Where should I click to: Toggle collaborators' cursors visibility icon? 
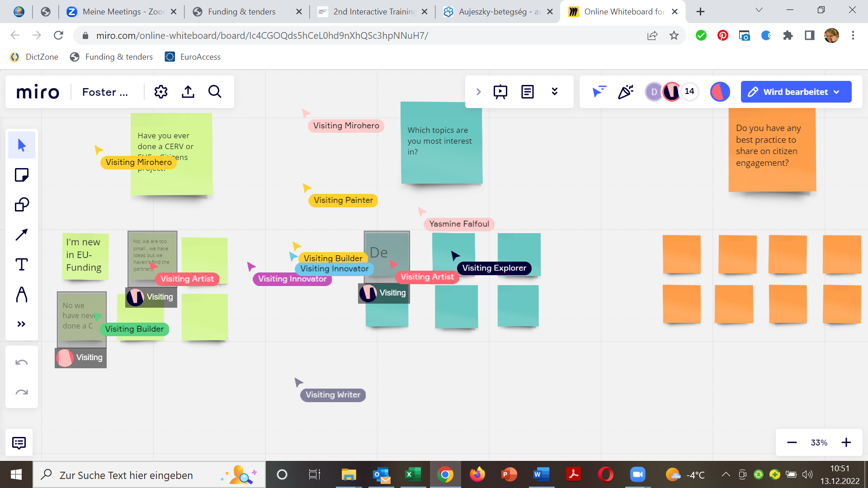click(x=599, y=92)
